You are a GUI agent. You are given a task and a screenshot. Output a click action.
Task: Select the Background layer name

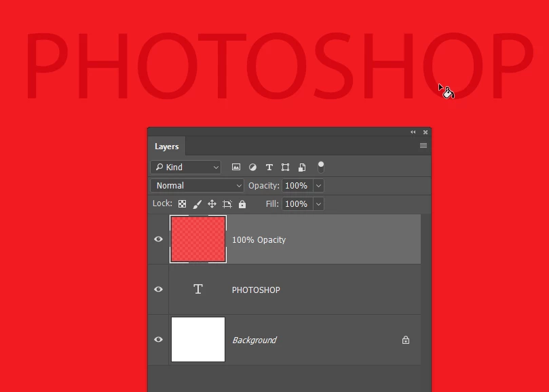coord(254,340)
